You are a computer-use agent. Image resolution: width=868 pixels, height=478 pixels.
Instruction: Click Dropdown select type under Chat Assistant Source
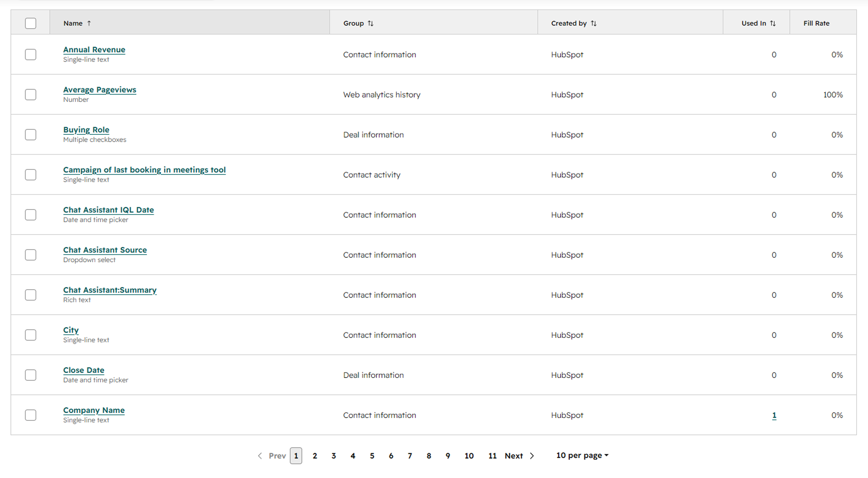click(x=89, y=260)
